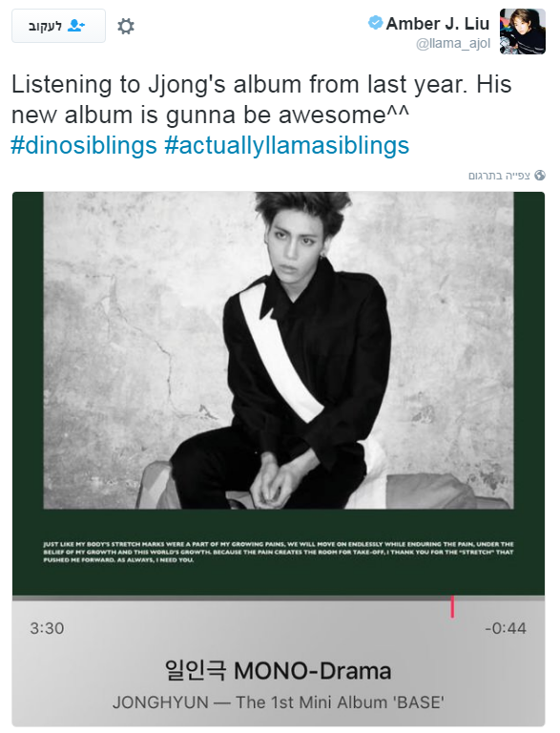
Task: Open the gear settings menu
Action: (x=126, y=26)
